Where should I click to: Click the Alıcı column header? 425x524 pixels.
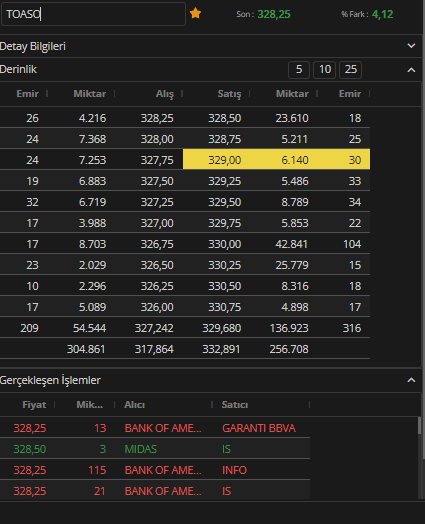[x=134, y=405]
